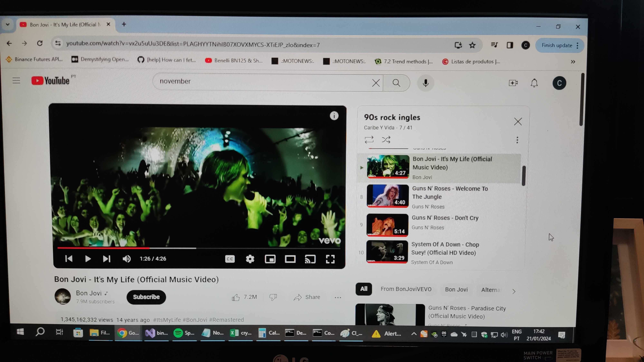
Task: Toggle loop playlist
Action: [x=369, y=140]
